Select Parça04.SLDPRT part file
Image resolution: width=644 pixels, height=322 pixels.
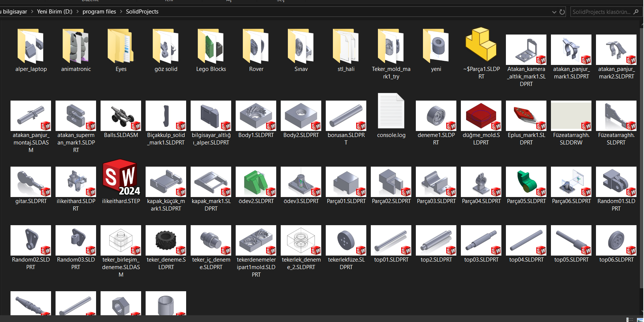coord(481,186)
